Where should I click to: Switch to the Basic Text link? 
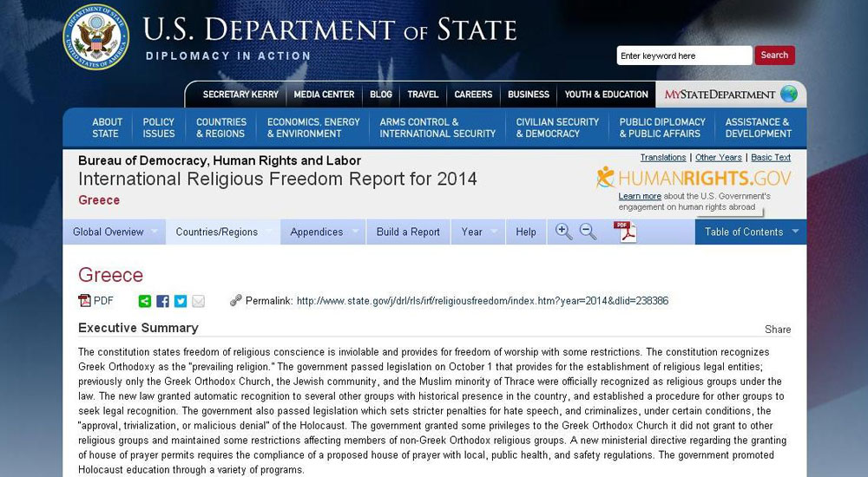(771, 157)
